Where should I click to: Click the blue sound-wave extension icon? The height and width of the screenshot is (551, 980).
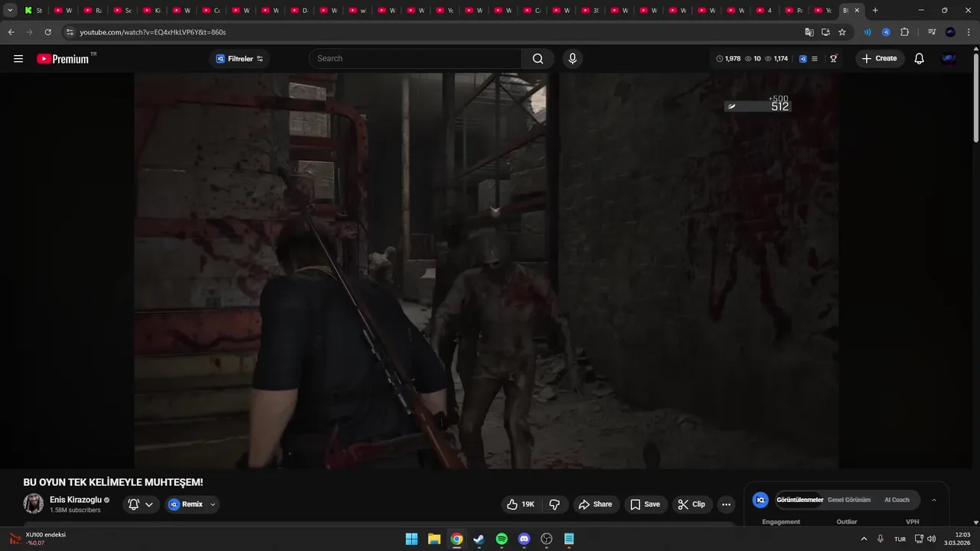click(x=867, y=32)
